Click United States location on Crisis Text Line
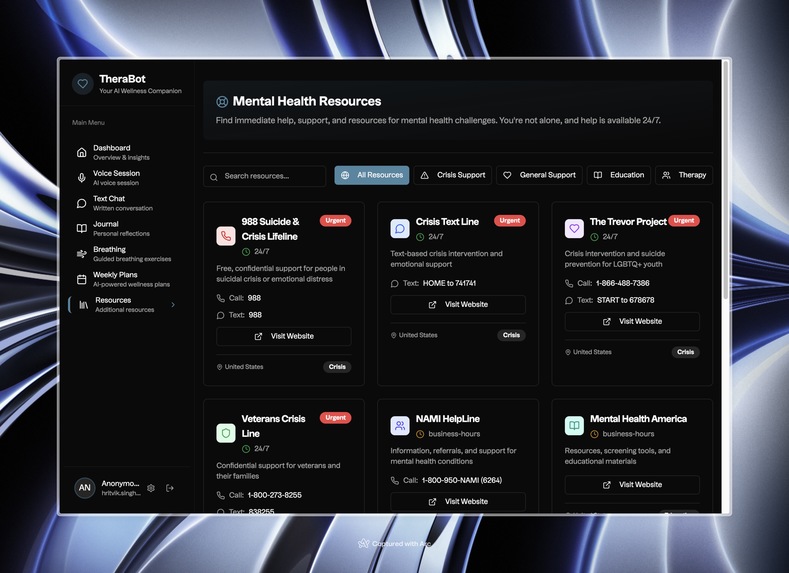 click(x=418, y=336)
